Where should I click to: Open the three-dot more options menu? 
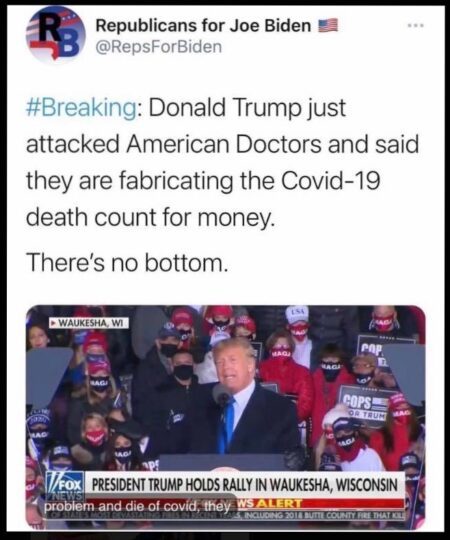tap(416, 25)
